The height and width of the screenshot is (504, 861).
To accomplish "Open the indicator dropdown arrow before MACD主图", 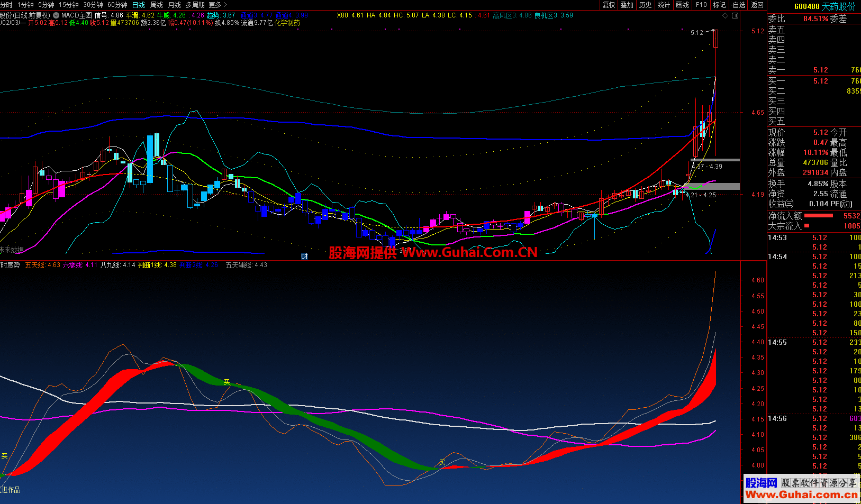I will point(56,15).
